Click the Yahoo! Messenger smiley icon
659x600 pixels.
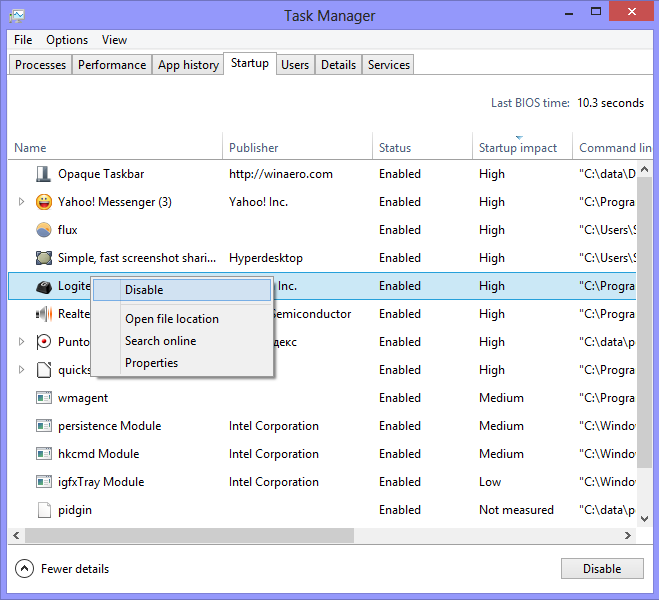44,202
